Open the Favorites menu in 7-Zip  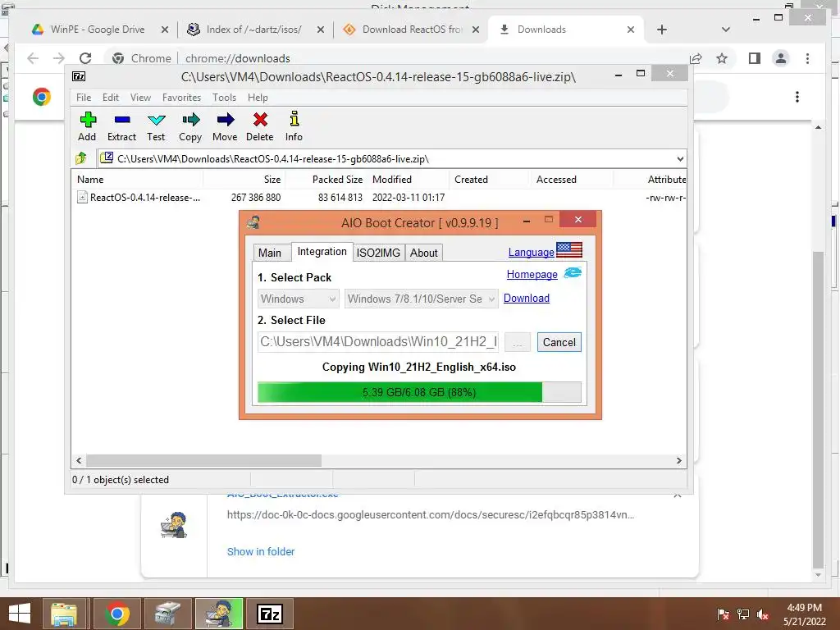(181, 98)
